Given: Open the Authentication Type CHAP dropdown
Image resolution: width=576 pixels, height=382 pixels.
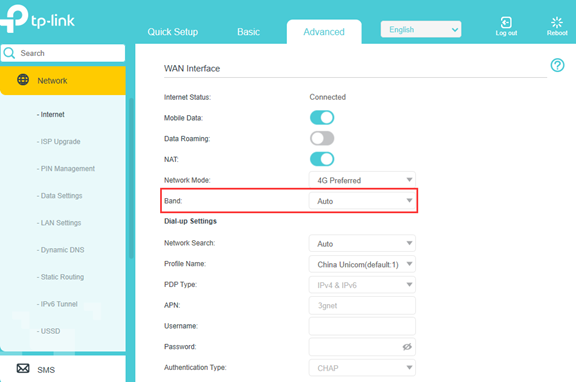Looking at the screenshot, I should click(362, 368).
